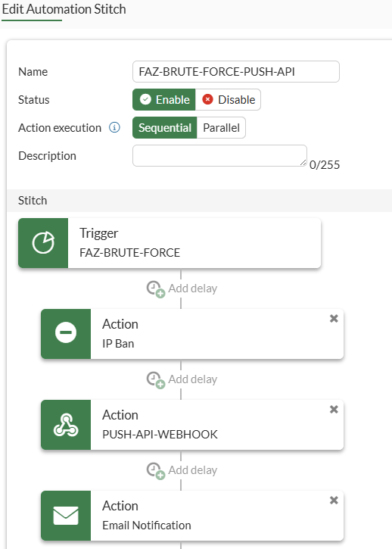Click the delay clock icon below IP Ban
392x549 pixels.
(156, 380)
